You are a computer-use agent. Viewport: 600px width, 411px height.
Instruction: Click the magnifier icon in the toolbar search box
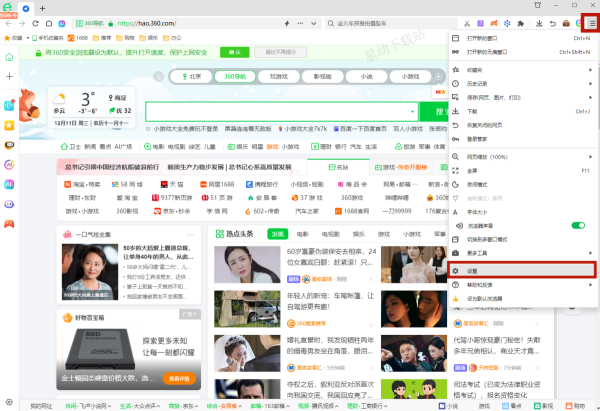tap(331, 23)
